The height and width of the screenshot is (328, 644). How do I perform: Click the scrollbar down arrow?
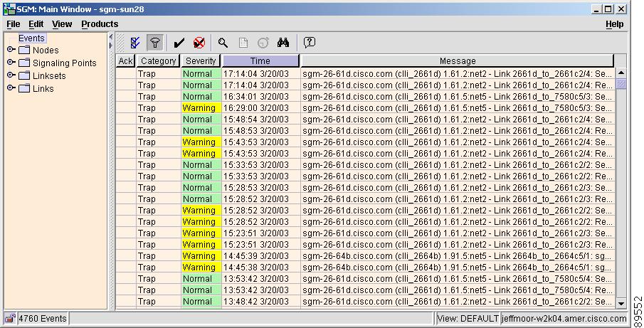click(x=621, y=304)
